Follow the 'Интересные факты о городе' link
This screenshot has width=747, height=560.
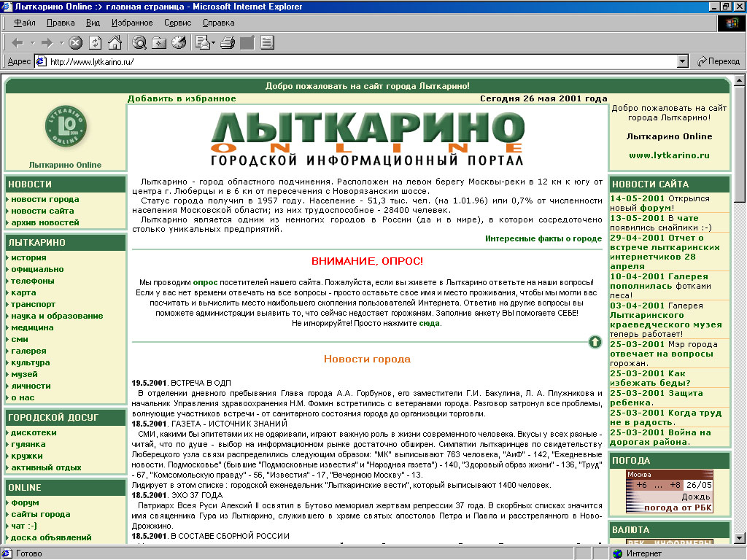click(x=543, y=238)
